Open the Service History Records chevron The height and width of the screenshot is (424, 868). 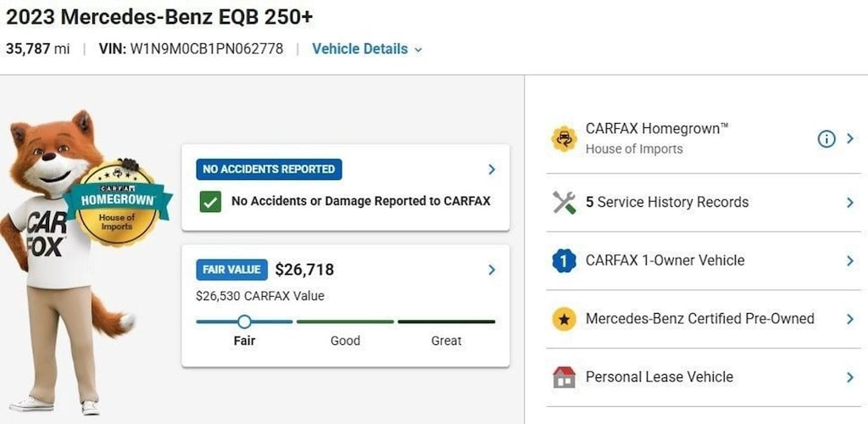coord(850,203)
